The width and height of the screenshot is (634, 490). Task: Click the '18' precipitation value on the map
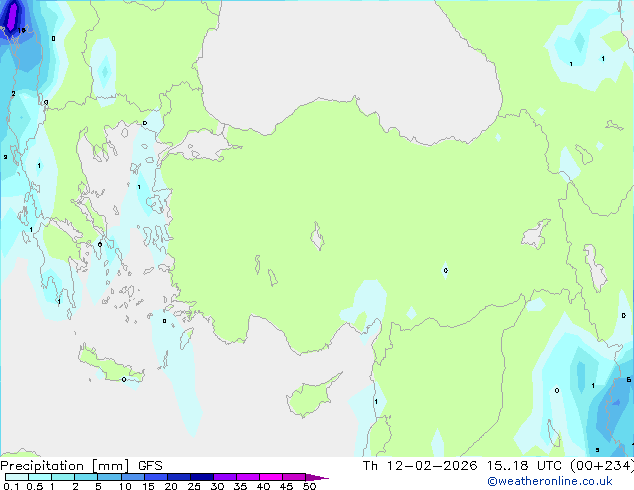coord(21,30)
